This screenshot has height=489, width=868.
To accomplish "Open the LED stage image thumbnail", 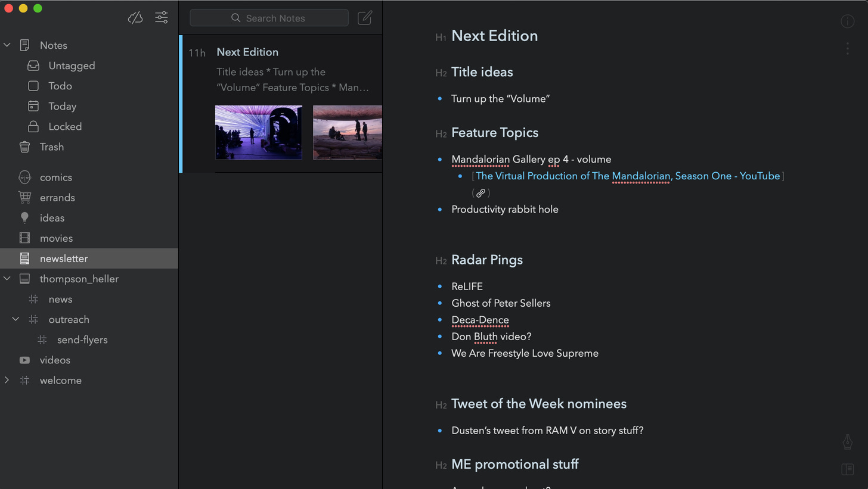I will [259, 132].
